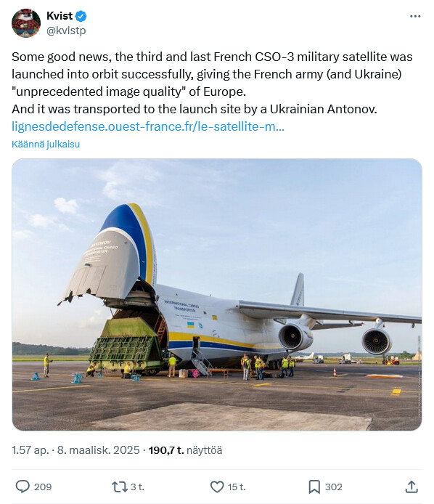
Task: Click the 3 t. repost count
Action: pyautogui.click(x=137, y=487)
